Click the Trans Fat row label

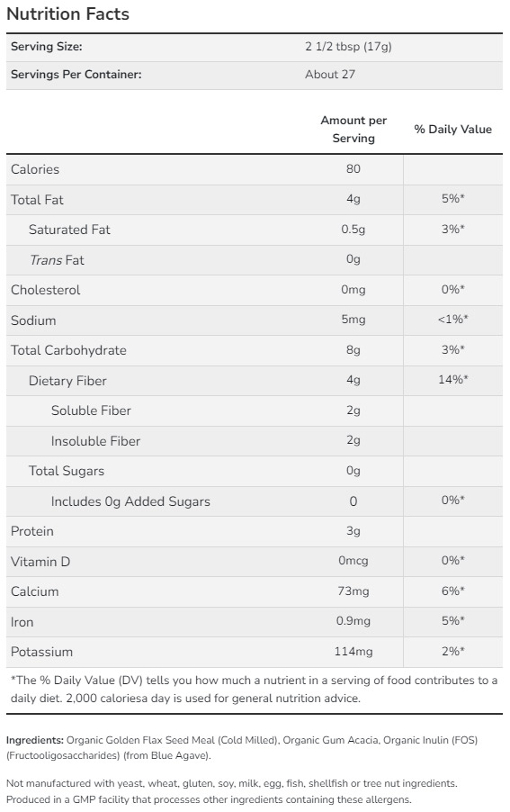57,260
